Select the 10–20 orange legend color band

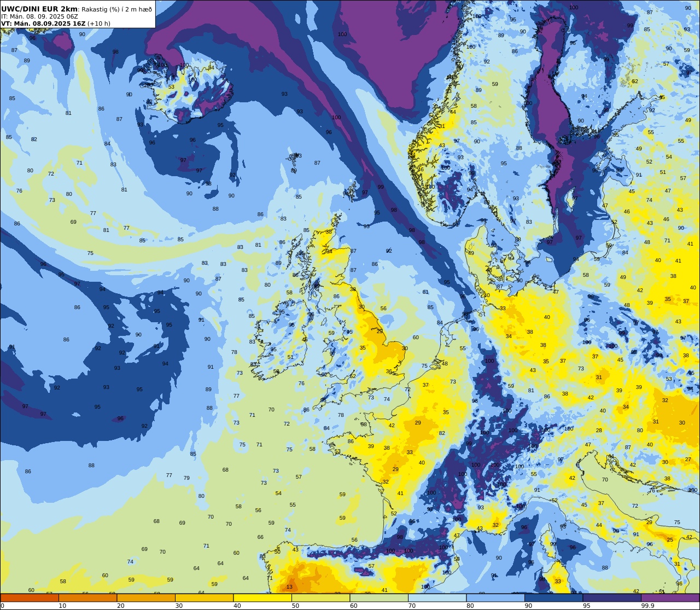coord(87,598)
